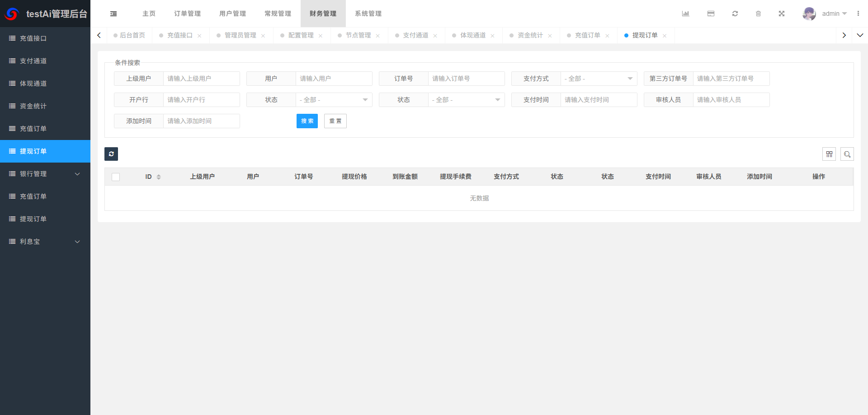Viewport: 868px width, 415px height.
Task: Select all rows with the header checkbox
Action: pyautogui.click(x=116, y=177)
